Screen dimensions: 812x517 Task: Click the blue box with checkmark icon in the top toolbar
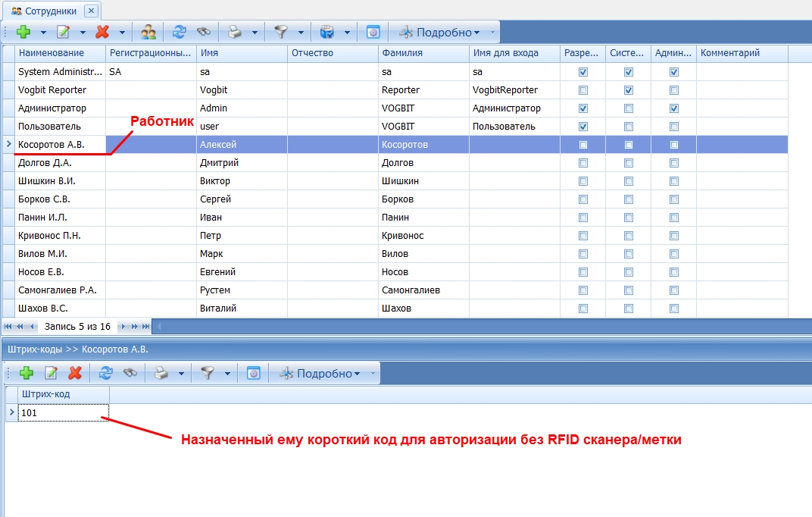[x=326, y=32]
